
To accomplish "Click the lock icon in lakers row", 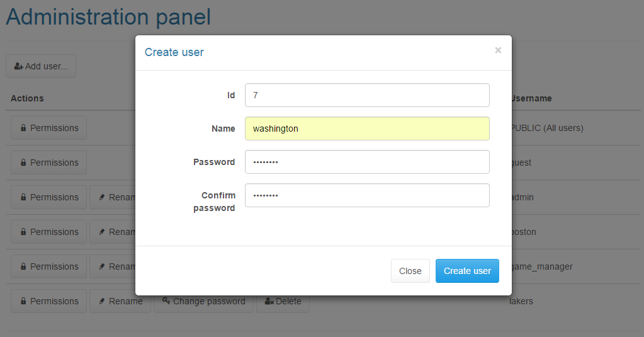I will point(23,301).
